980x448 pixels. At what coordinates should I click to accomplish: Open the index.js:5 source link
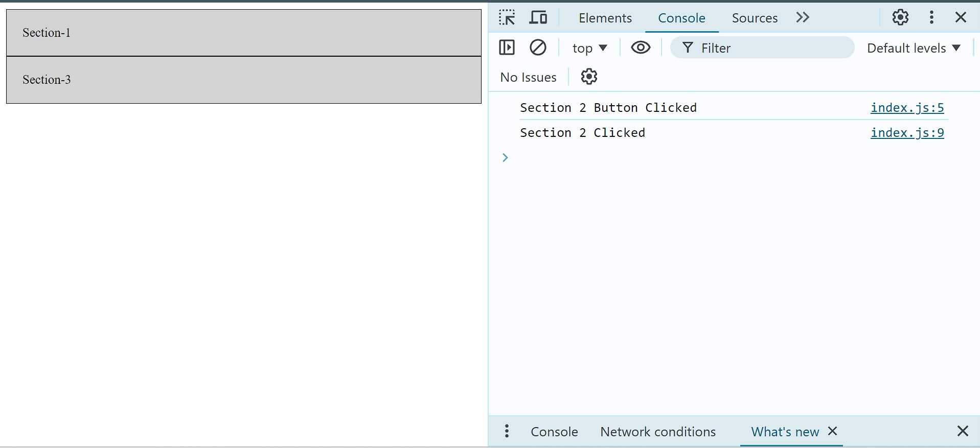[907, 107]
